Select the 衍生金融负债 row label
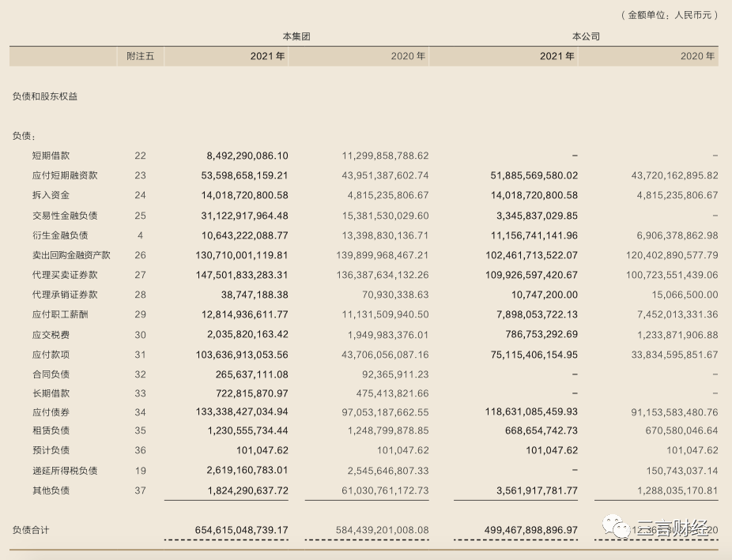Viewport: 732px width, 560px height. coord(60,235)
